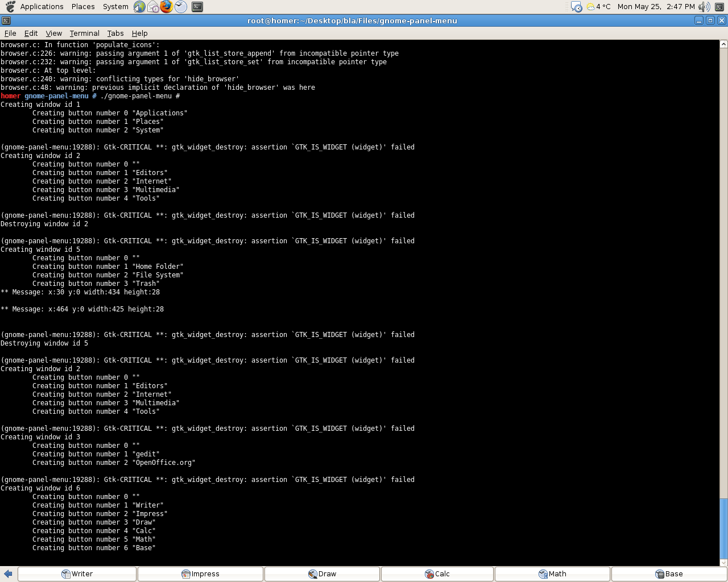Image resolution: width=728 pixels, height=582 pixels.
Task: Click line creating button "OpenOffice.org"
Action: pos(114,463)
